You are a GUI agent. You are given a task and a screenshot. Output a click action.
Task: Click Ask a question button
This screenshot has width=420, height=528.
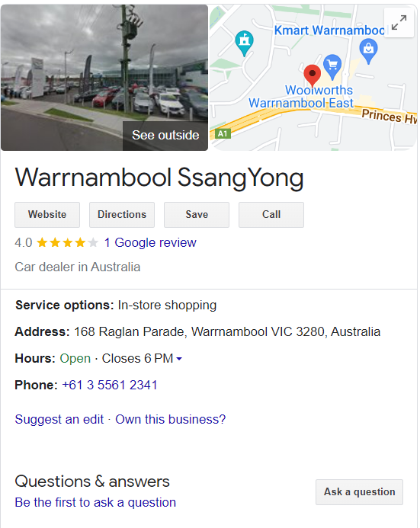pyautogui.click(x=359, y=492)
